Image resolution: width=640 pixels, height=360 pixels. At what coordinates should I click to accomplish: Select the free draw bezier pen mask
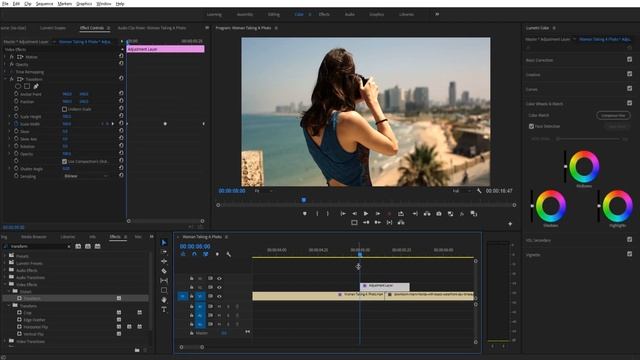point(36,86)
